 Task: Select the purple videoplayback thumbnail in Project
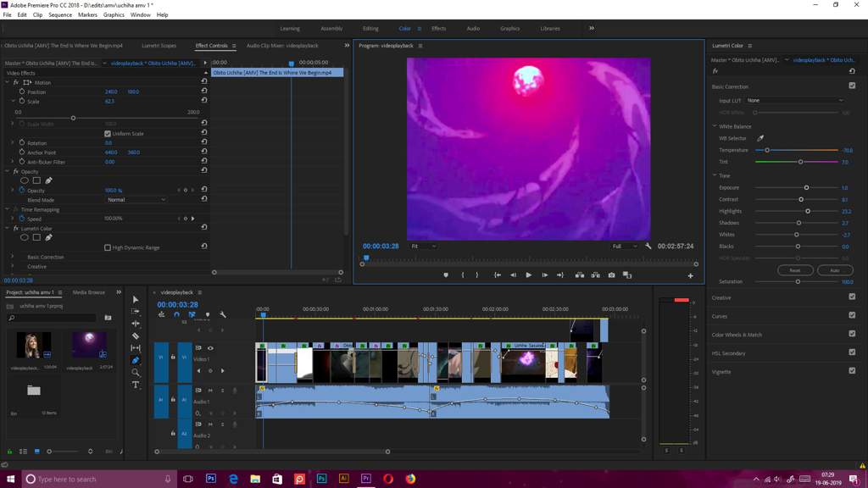click(89, 346)
